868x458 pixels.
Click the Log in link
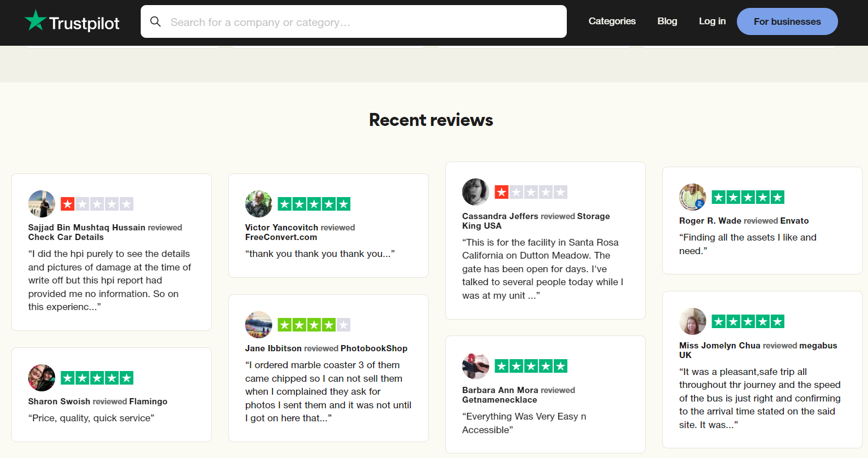[712, 21]
